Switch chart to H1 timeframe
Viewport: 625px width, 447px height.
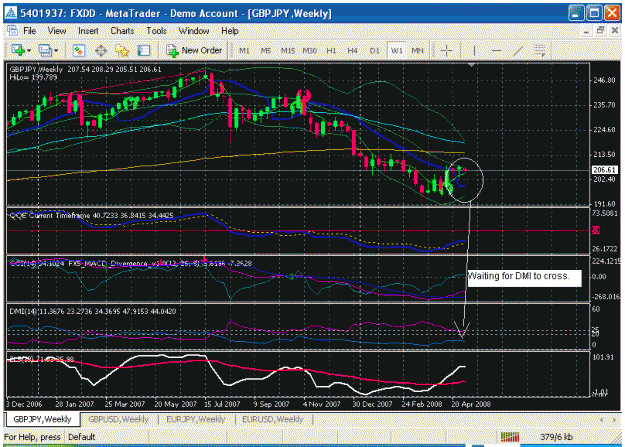click(331, 51)
